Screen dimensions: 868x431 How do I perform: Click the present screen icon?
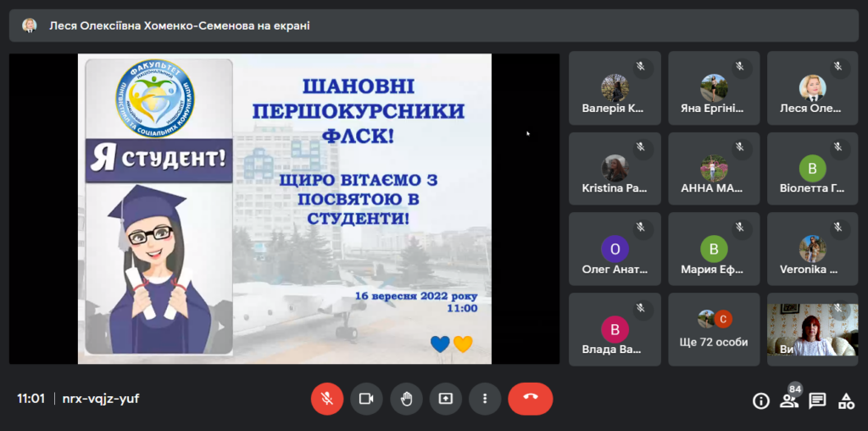[445, 399]
